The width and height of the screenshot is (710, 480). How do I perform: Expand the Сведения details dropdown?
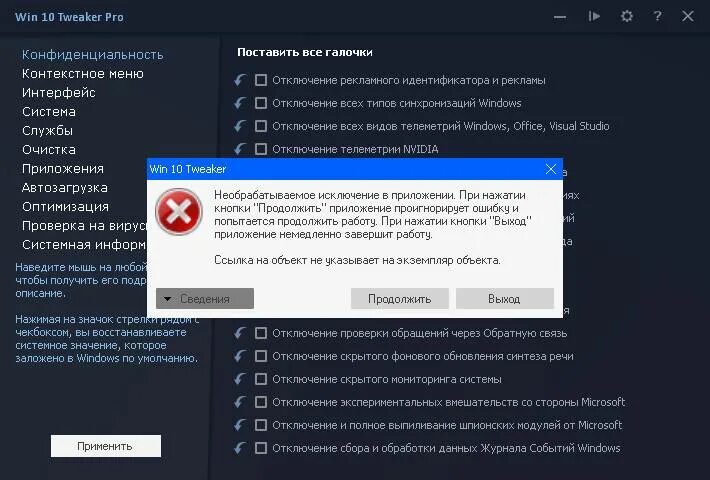(205, 299)
